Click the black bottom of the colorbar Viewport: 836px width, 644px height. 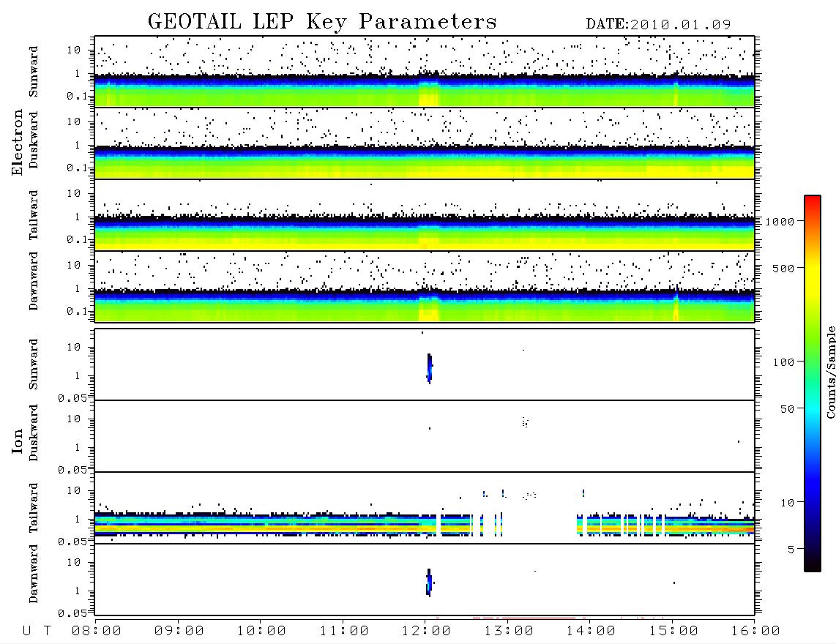[x=812, y=563]
